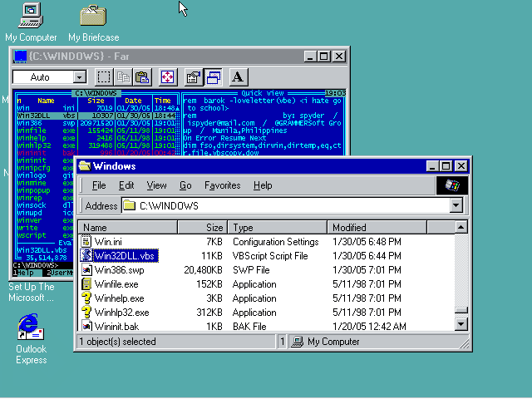Screen dimensions: 532x399
Task: Select Winhlp32.exe file name in Explorer
Action: point(121,313)
